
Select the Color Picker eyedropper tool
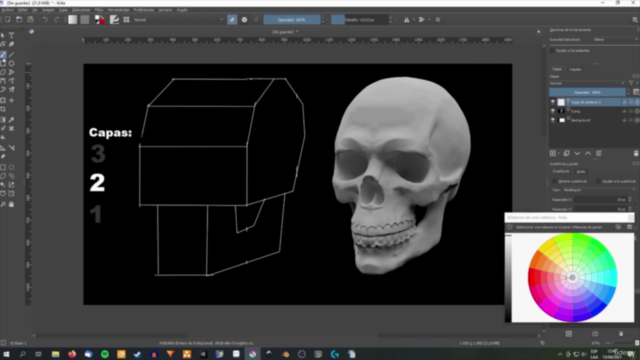11,120
